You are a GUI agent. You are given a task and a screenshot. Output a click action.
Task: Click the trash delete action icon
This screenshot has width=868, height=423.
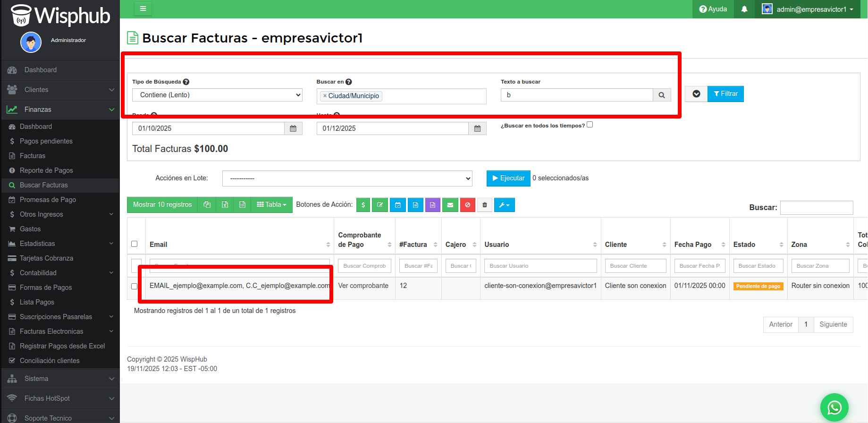pyautogui.click(x=485, y=205)
